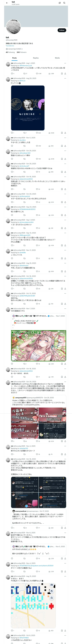View analytics showing 1.5M views
This screenshot has width=72, height=644.
pos(51,74)
